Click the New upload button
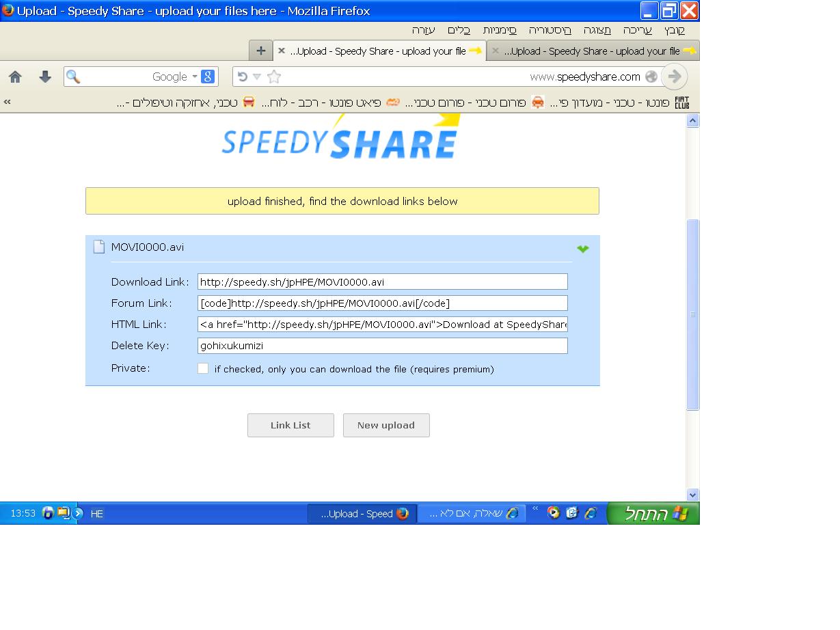840x630 pixels. (x=386, y=425)
